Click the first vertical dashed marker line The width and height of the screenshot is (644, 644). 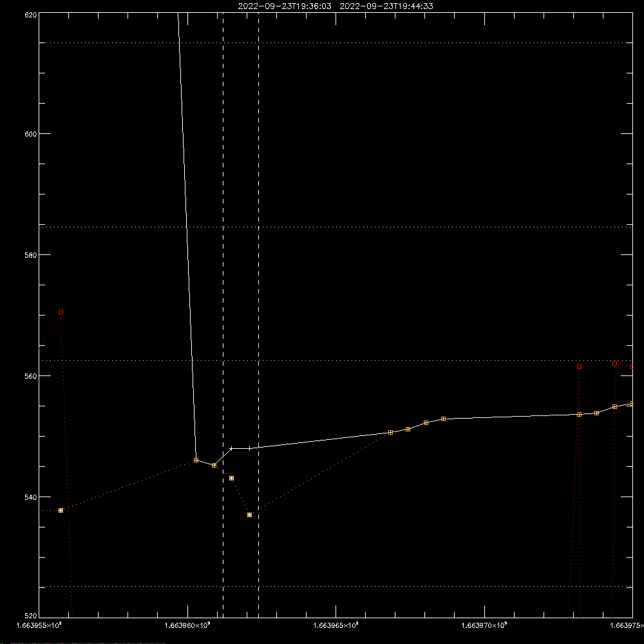point(223,315)
